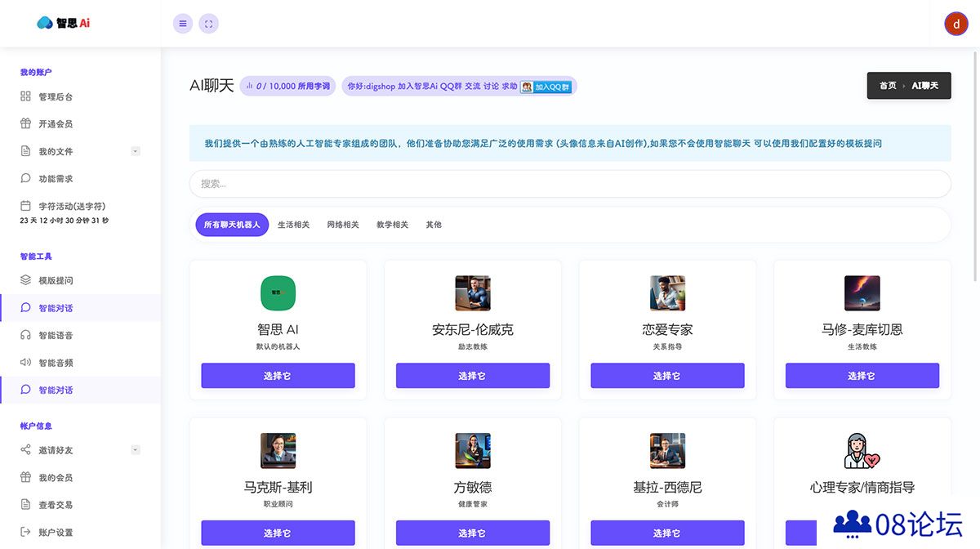This screenshot has height=549, width=980.
Task: Click the 方敏德 avatar image
Action: [x=473, y=450]
